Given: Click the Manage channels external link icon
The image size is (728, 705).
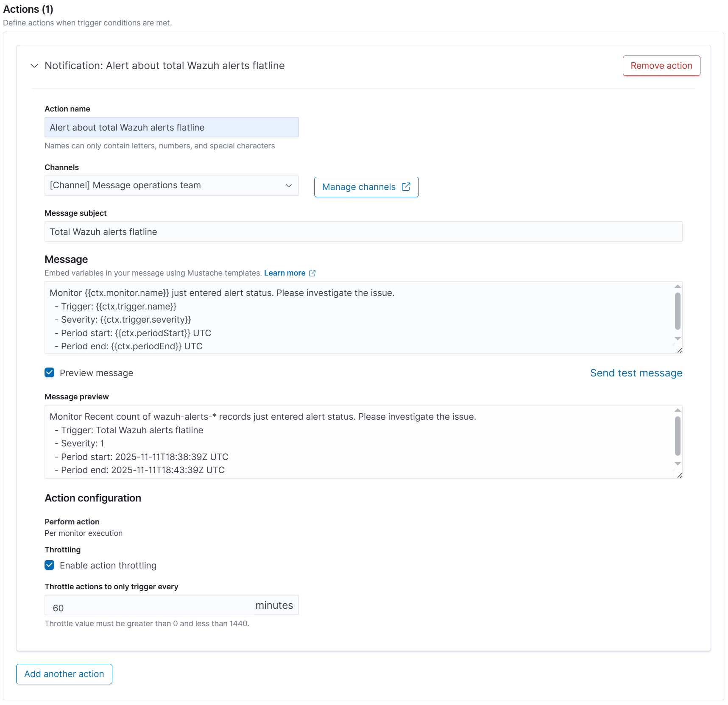Looking at the screenshot, I should pos(406,187).
